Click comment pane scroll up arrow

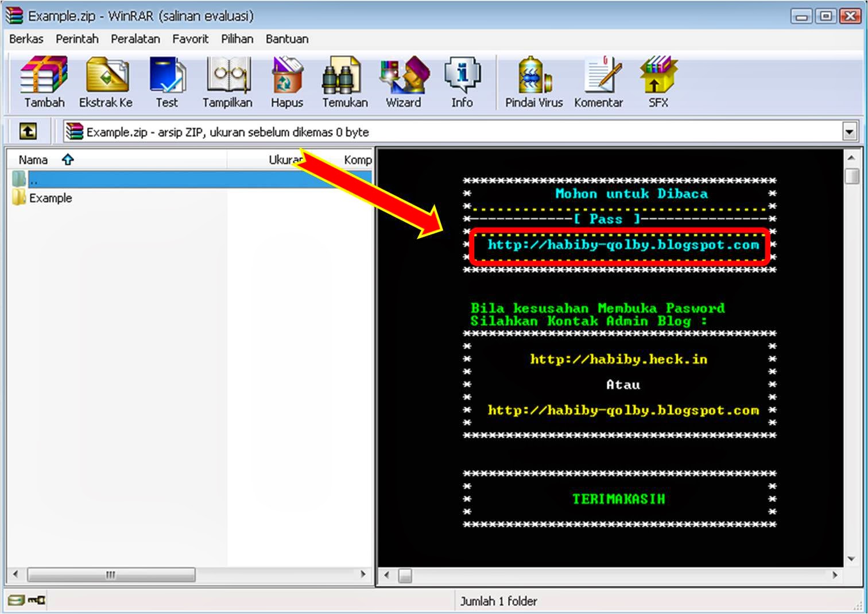(851, 157)
